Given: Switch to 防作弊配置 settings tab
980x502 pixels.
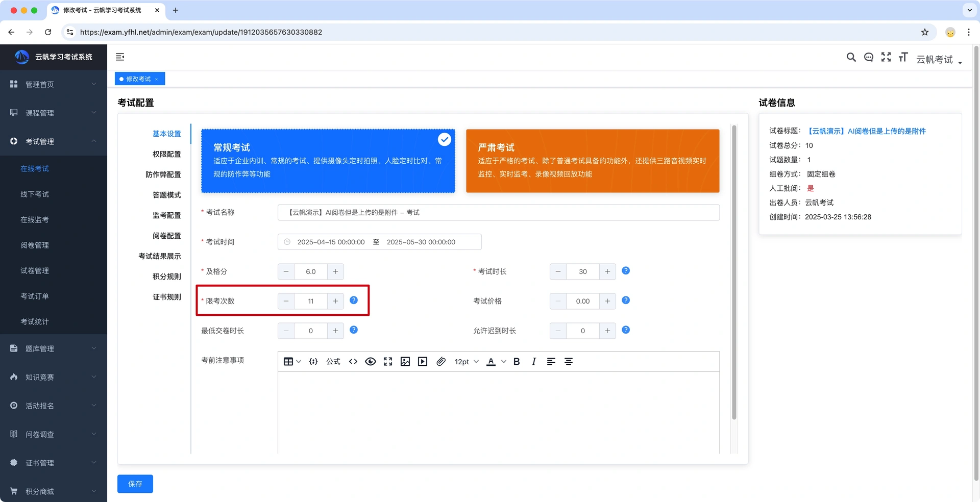Looking at the screenshot, I should (163, 174).
